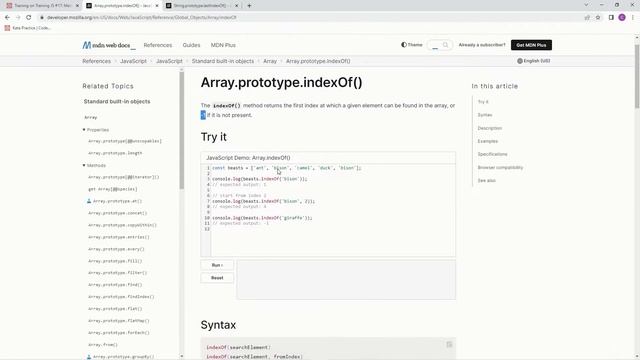
Task: Open Array.prototype.filter() in the sidebar
Action: (x=118, y=273)
